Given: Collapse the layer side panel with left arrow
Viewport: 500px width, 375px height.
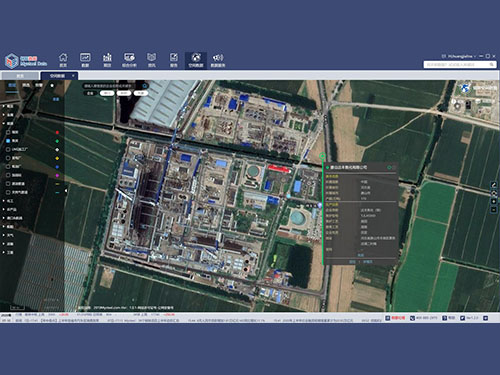Looking at the screenshot, I should (66, 191).
